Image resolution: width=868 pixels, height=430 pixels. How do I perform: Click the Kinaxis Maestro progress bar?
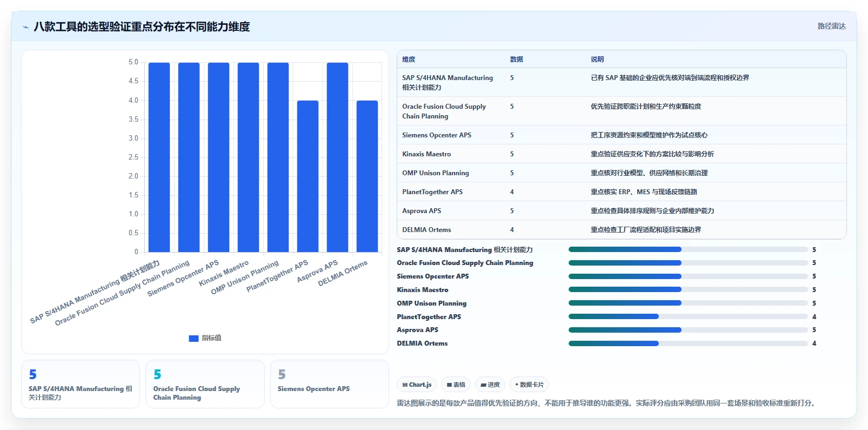coord(688,290)
